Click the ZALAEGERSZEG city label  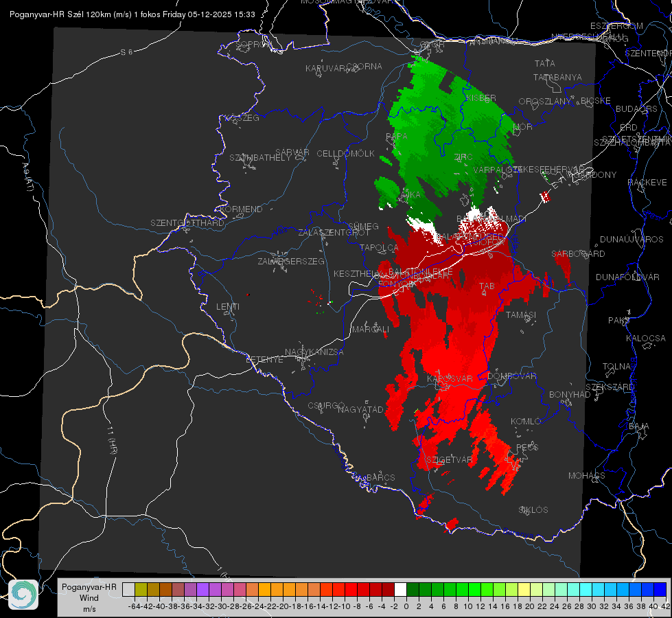coord(291,261)
